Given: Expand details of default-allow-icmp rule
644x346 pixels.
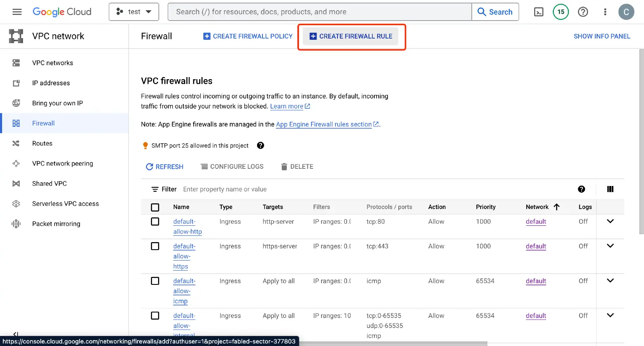Looking at the screenshot, I should 610,280.
